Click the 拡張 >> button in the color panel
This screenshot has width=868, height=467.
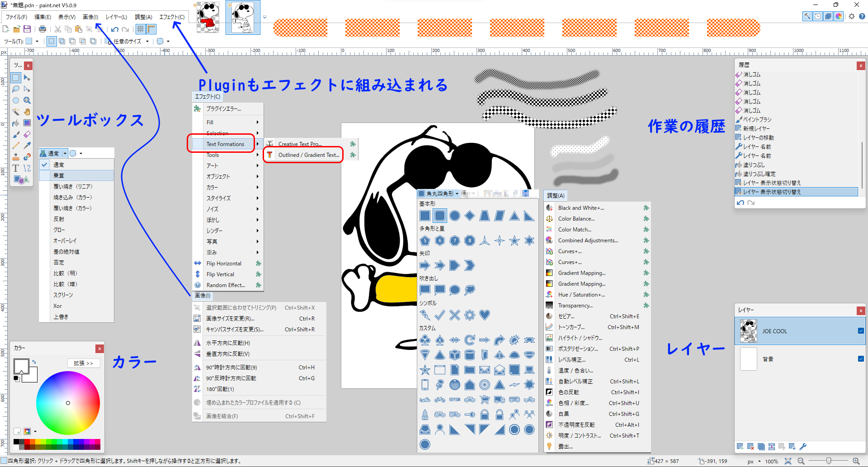pos(84,363)
